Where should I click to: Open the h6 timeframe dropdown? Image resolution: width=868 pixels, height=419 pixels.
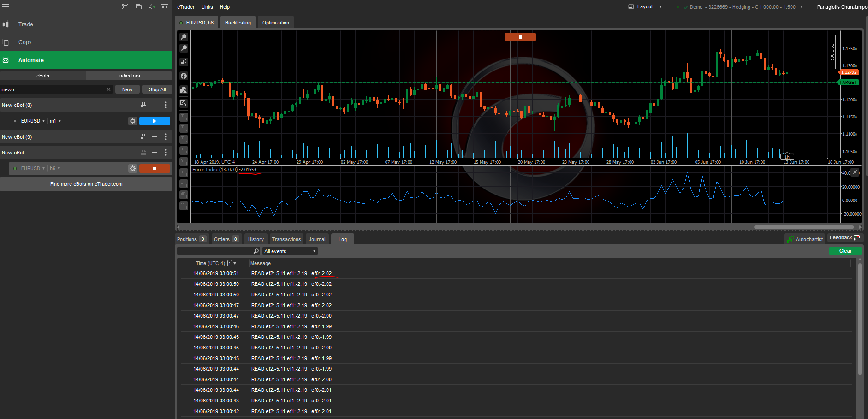pos(55,168)
